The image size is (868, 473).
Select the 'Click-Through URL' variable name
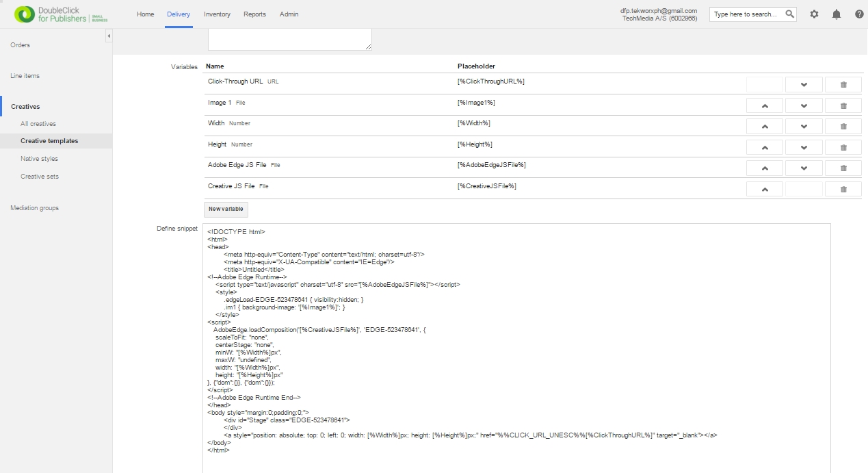pyautogui.click(x=235, y=81)
